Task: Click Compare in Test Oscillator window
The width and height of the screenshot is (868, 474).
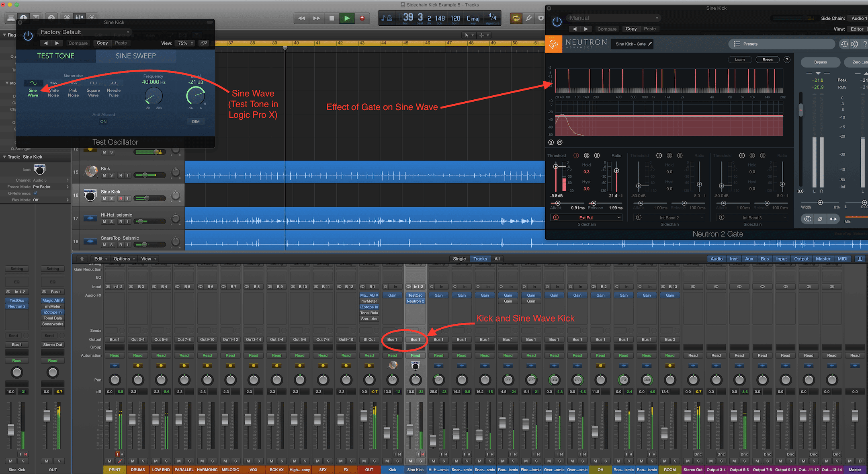Action: tap(78, 43)
